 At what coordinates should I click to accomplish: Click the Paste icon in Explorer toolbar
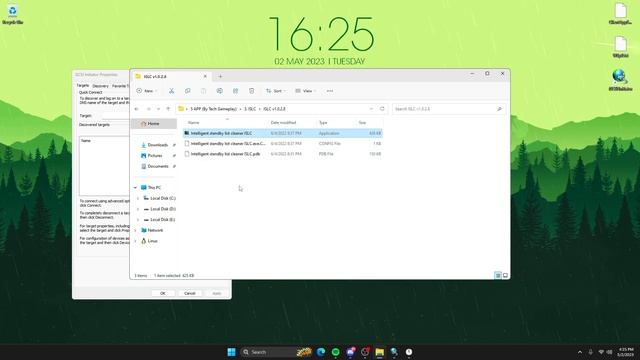[x=203, y=91]
